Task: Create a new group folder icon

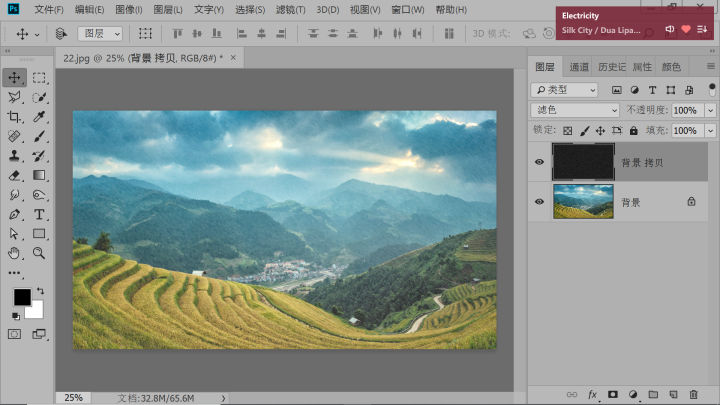Action: (x=653, y=395)
